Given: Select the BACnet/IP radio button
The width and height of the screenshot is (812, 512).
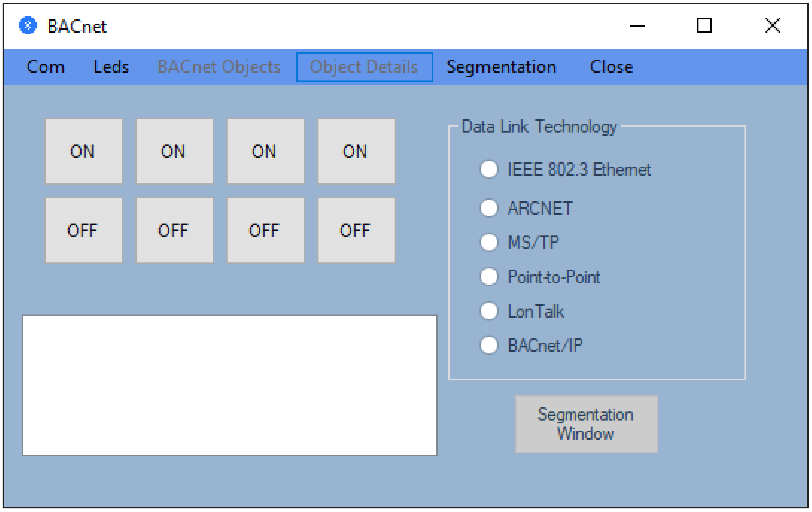Looking at the screenshot, I should 489,345.
